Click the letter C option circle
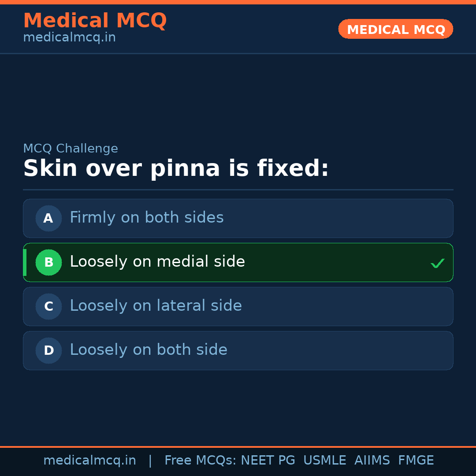The image size is (476, 476). (48, 306)
